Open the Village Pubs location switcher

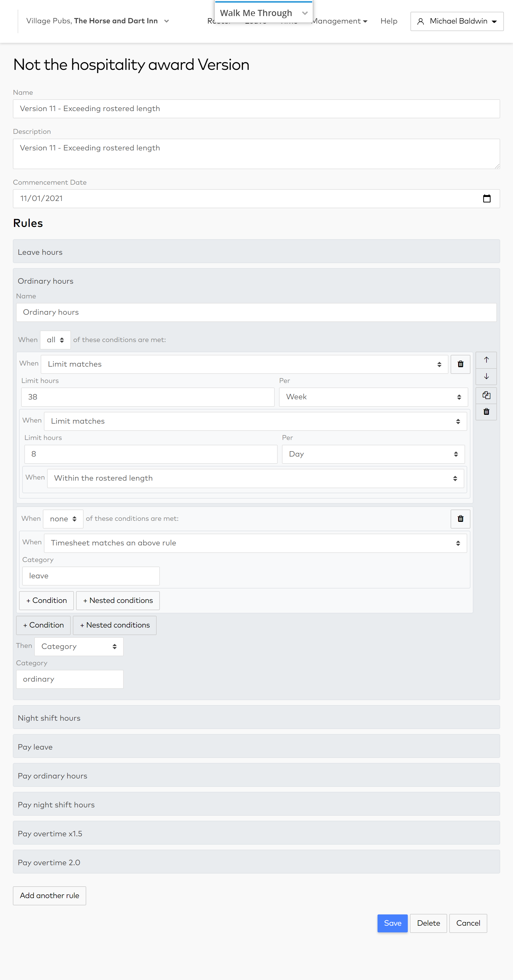[97, 21]
